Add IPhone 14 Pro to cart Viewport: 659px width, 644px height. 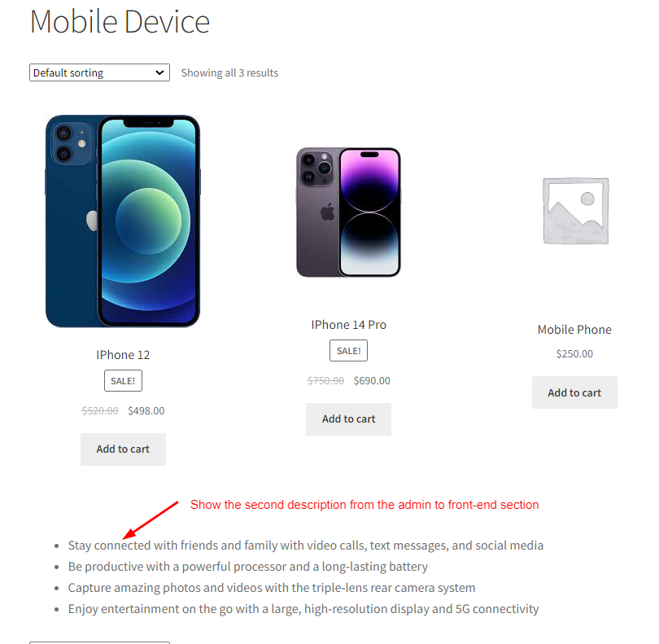(x=348, y=419)
